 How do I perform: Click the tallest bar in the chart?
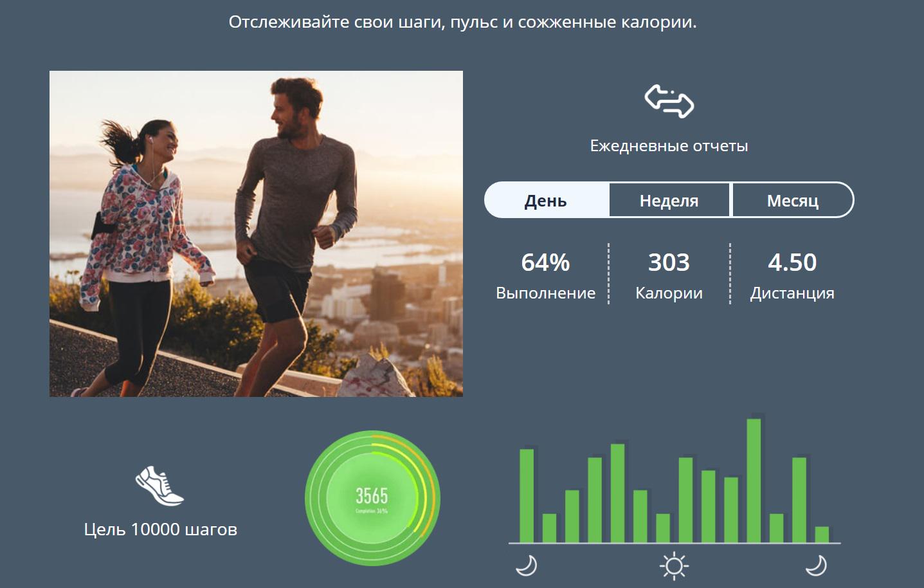(x=754, y=481)
